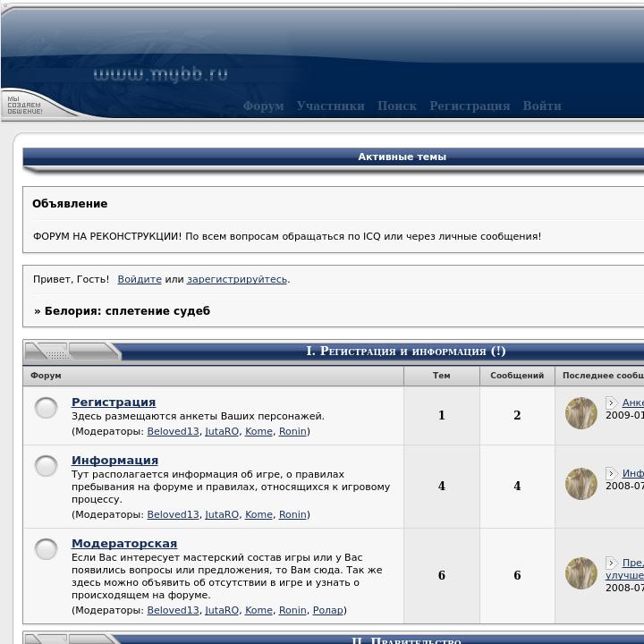
Task: Click the Сообщений column header
Action: tap(517, 376)
